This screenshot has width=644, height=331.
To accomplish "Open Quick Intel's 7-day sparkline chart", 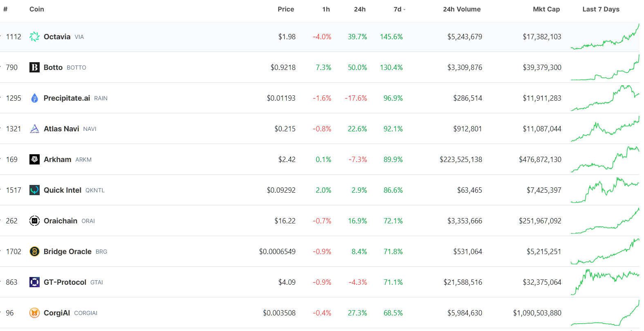I will [x=605, y=190].
